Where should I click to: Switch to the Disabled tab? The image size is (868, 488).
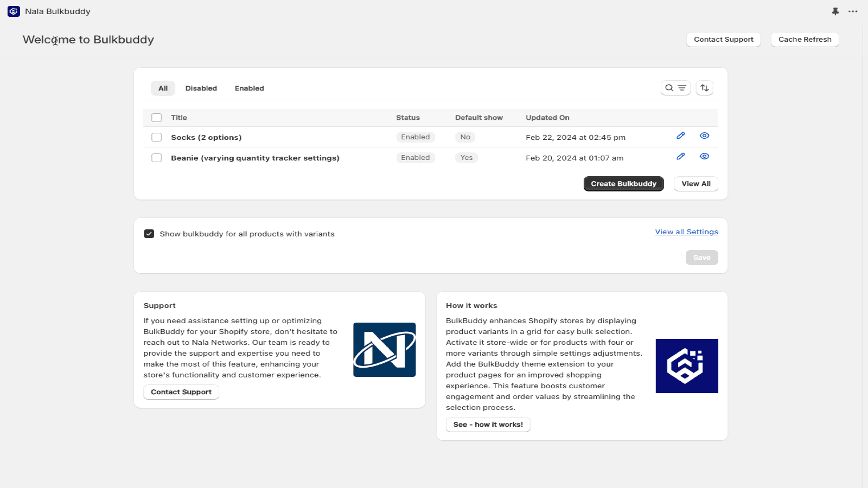[201, 88]
